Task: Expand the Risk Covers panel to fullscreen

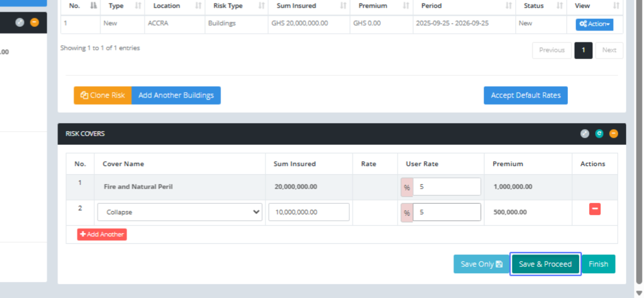Action: pos(585,134)
